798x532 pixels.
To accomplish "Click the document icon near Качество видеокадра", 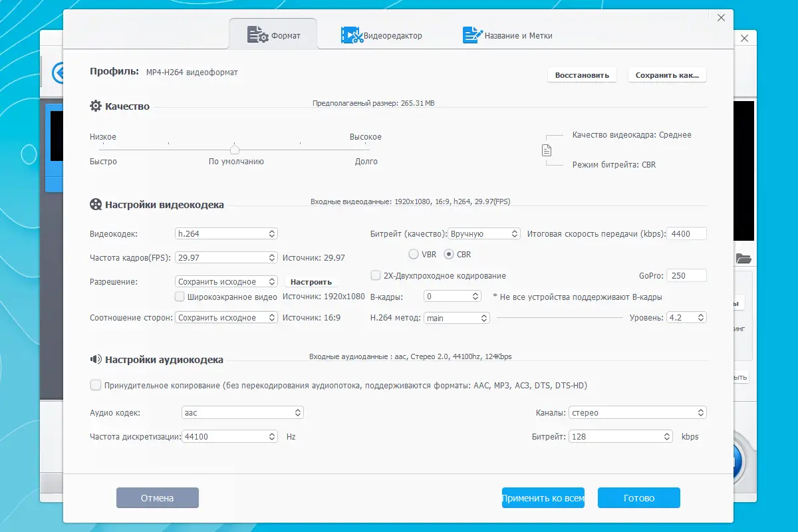I will (547, 150).
